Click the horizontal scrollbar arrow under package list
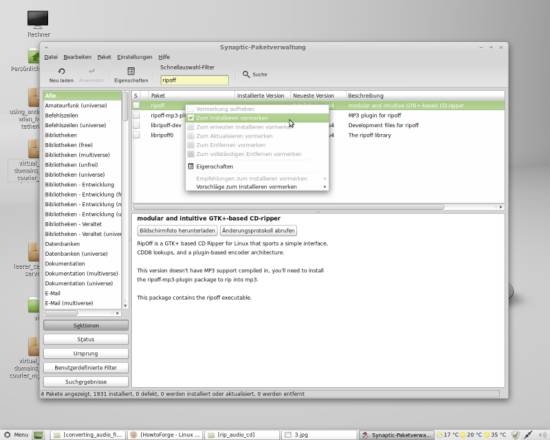Image resolution: width=550 pixels, height=440 pixels. click(x=501, y=207)
